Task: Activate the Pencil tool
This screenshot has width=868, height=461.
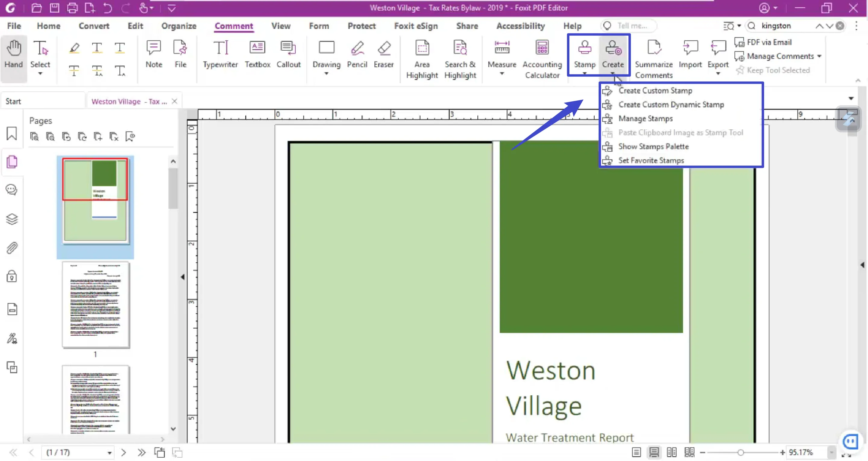Action: (x=357, y=55)
